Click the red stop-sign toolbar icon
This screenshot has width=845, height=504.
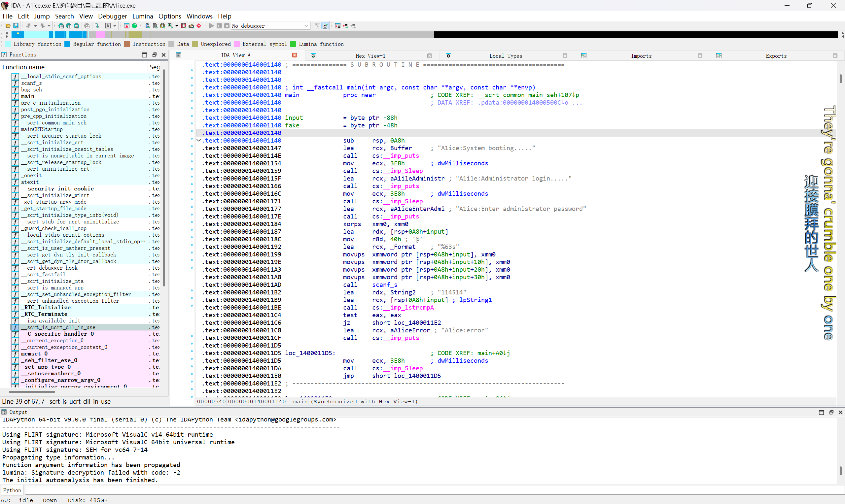pyautogui.click(x=199, y=26)
